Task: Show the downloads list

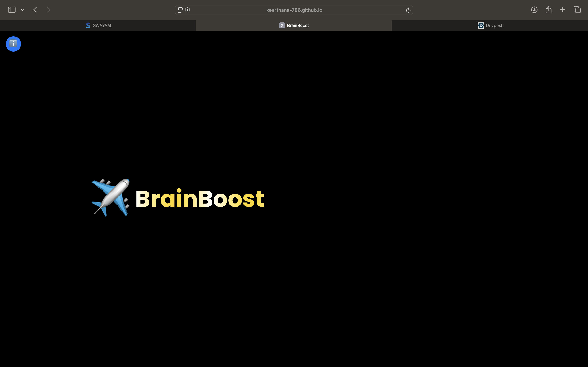Action: coord(534,10)
